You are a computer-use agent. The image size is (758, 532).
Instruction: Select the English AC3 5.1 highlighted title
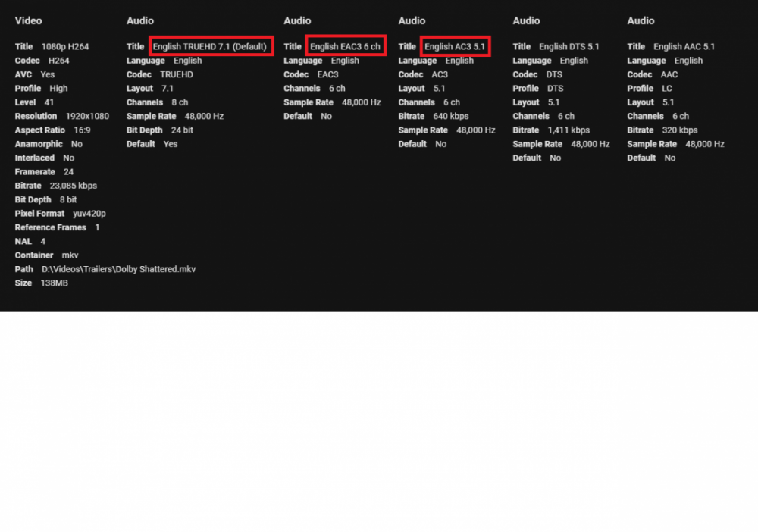(456, 46)
